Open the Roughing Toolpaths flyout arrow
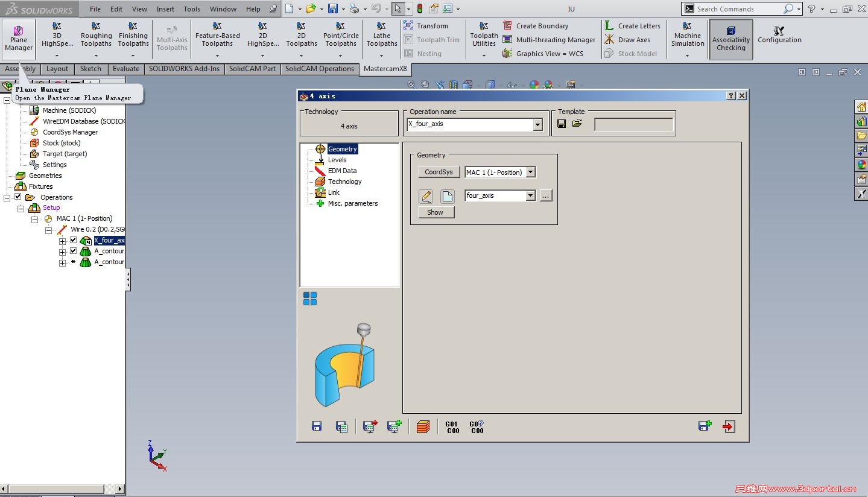This screenshot has height=497, width=868. 96,55
